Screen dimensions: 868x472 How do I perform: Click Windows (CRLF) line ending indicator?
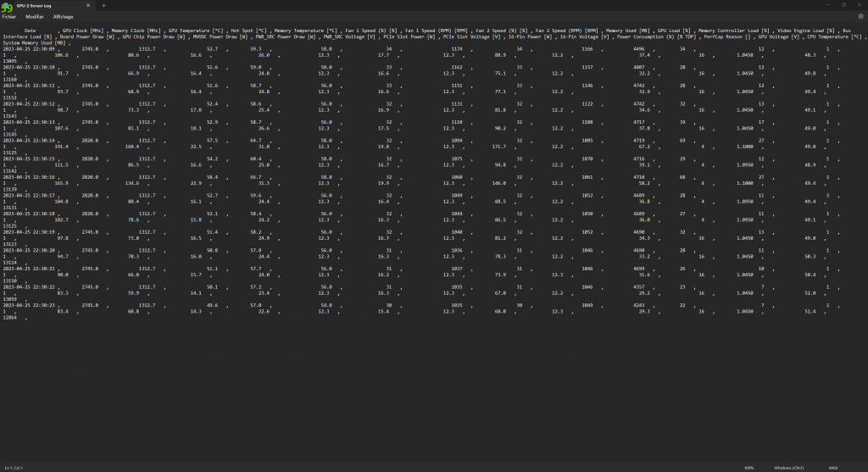[x=789, y=468]
